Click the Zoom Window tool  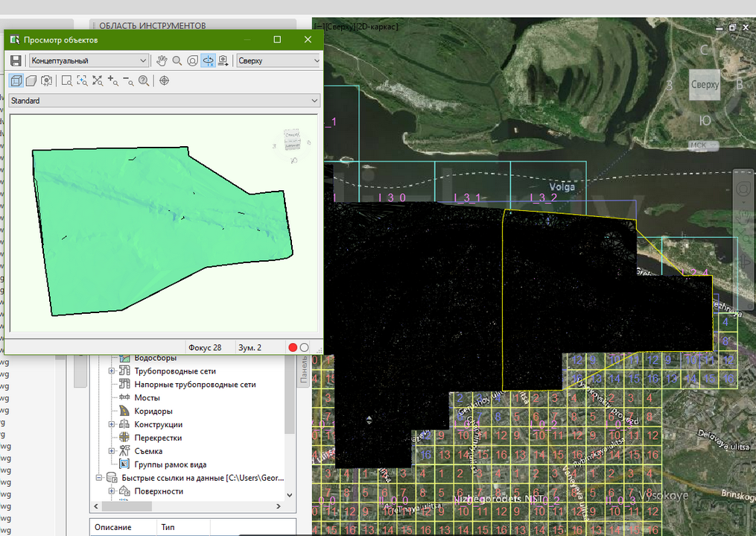coord(67,81)
